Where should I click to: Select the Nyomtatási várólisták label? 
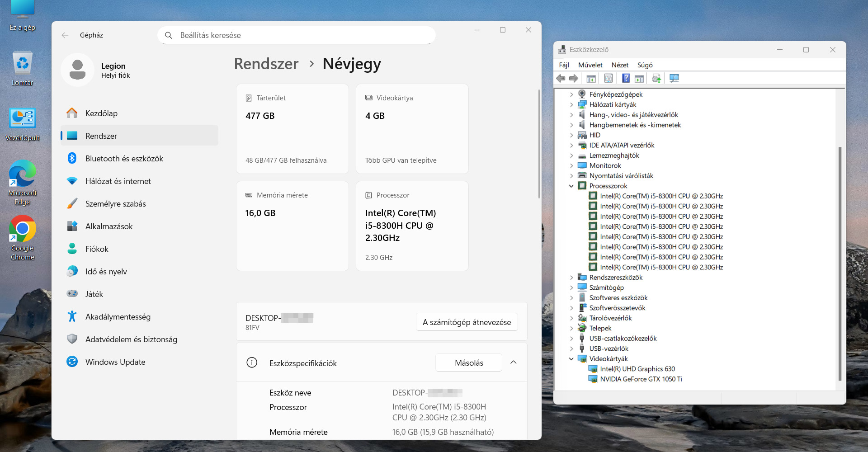click(621, 176)
